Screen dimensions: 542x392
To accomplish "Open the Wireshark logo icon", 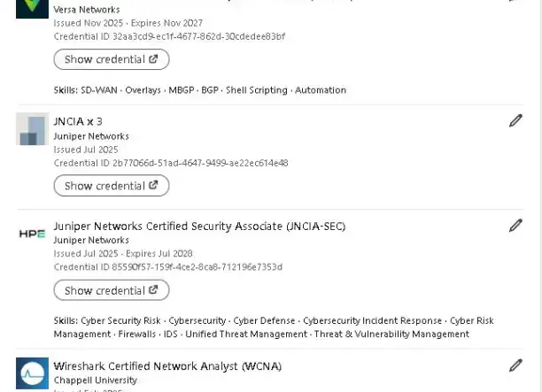I will point(32,373).
